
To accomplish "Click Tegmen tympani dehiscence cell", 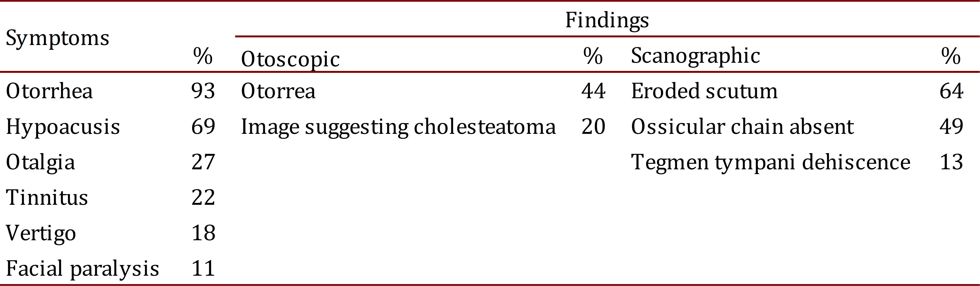I will click(770, 162).
